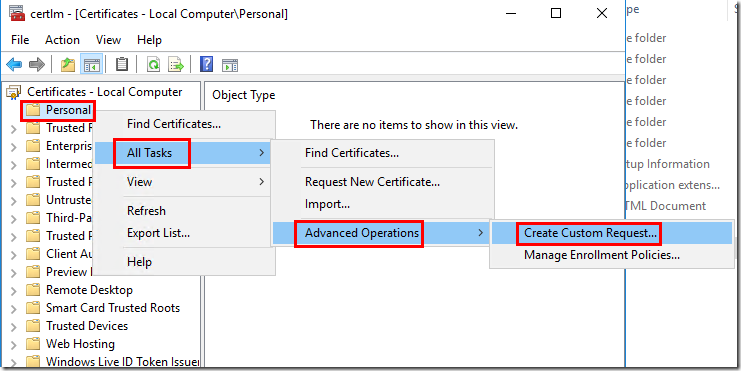The width and height of the screenshot is (741, 371).
Task: Toggle the Show/Hide Console Tree icon
Action: point(92,64)
